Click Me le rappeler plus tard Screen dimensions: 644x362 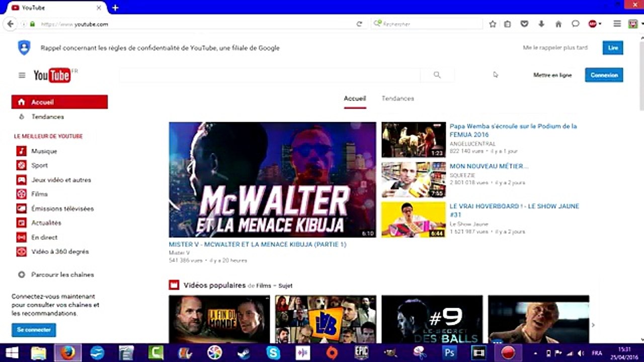pyautogui.click(x=555, y=48)
